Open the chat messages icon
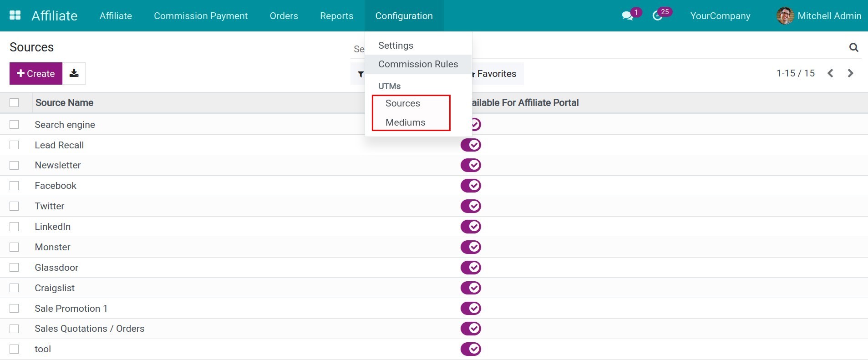Viewport: 868px width, 360px height. pos(627,16)
